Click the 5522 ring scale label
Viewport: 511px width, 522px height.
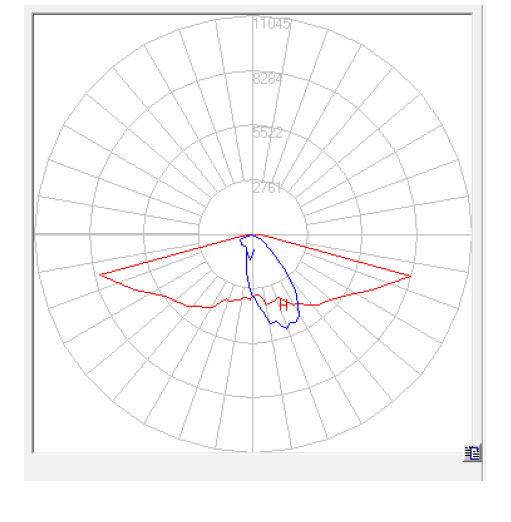(x=268, y=133)
